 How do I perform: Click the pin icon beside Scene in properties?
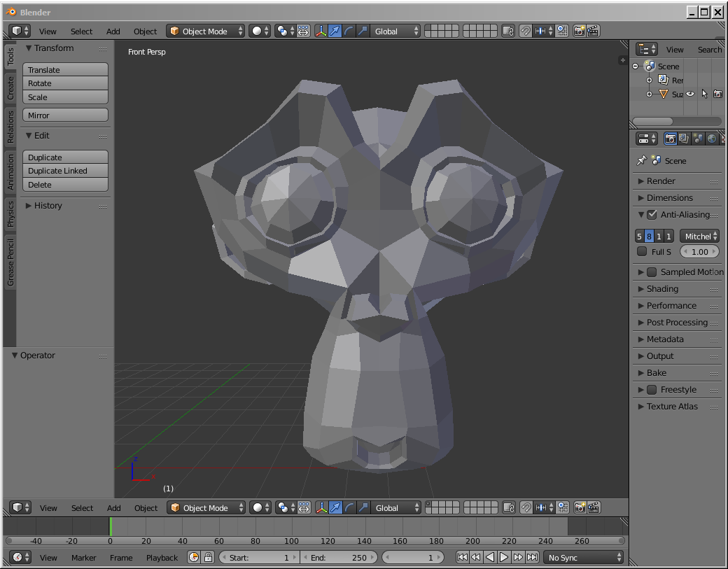tap(641, 160)
